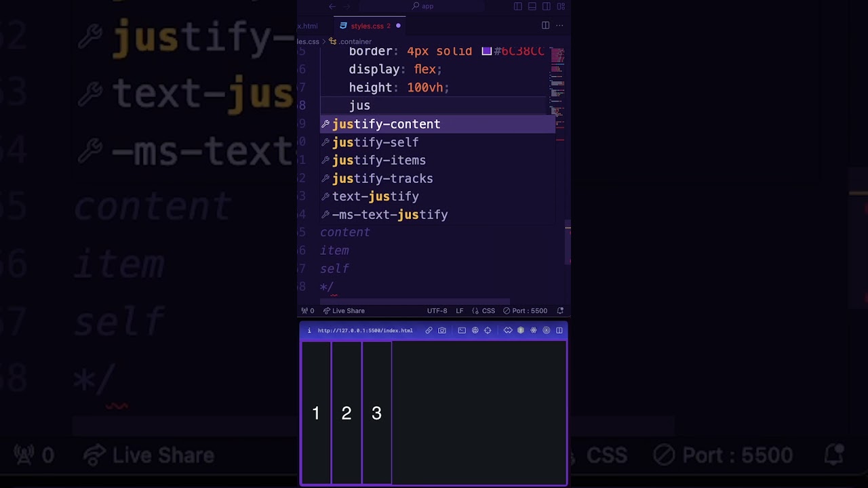The image size is (868, 488).
Task: Go forward with the navigation right arrow
Action: coord(347,6)
